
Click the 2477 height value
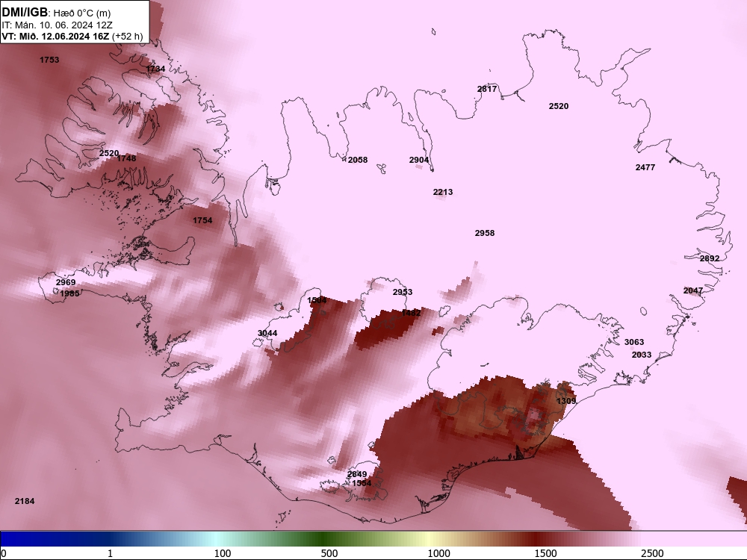645,167
